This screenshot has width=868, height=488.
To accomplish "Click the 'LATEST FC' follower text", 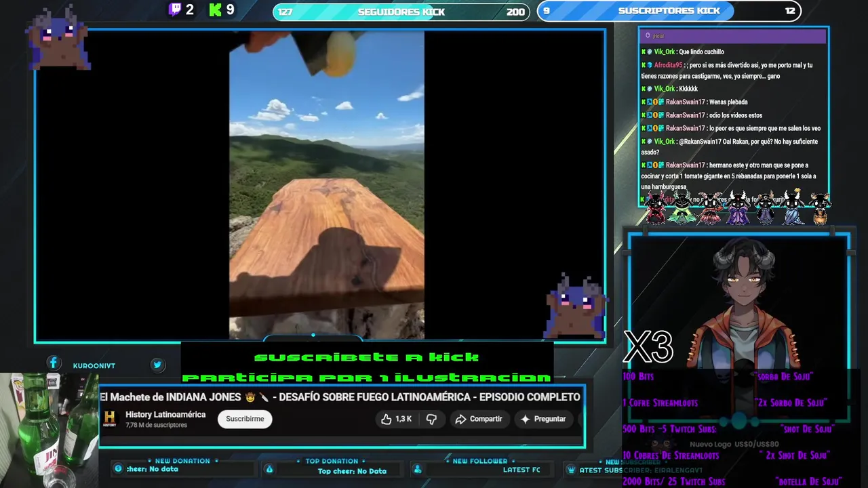I will (x=521, y=470).
